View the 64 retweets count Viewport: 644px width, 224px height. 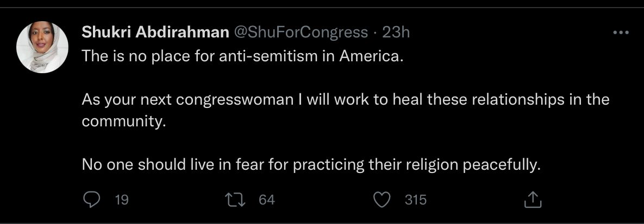[x=266, y=200]
